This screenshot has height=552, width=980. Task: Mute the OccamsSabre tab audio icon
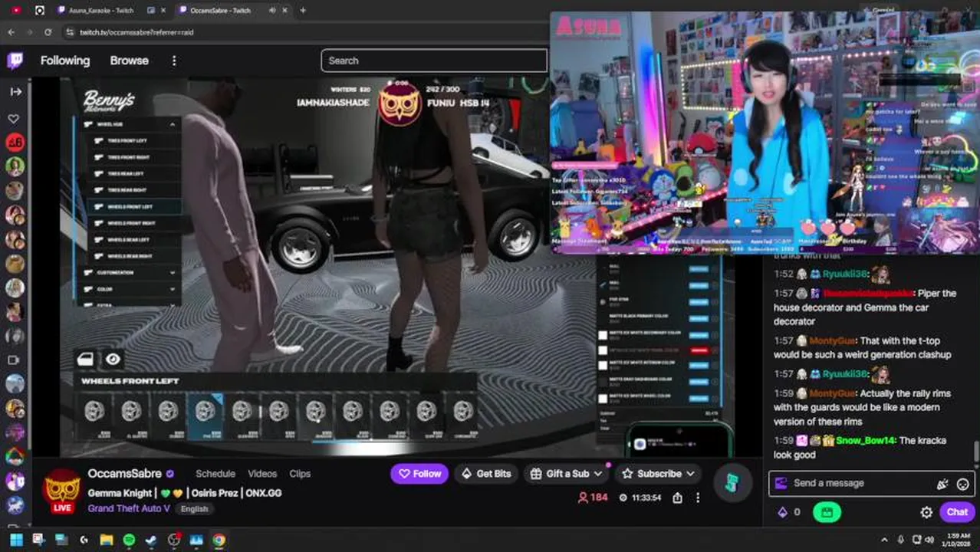click(x=273, y=11)
